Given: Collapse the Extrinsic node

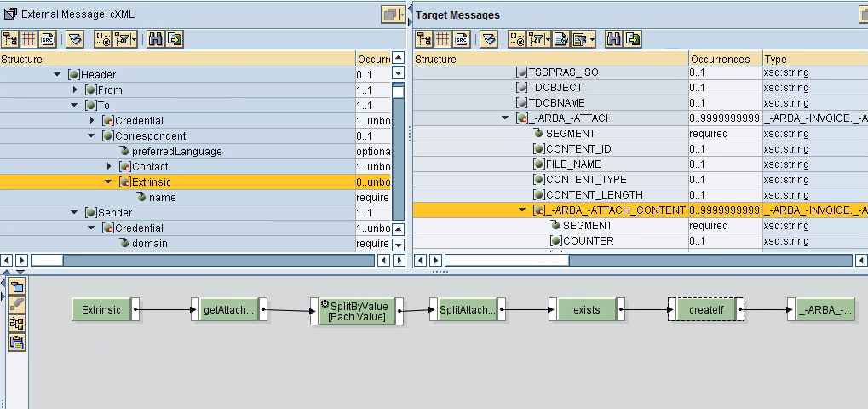Looking at the screenshot, I should pyautogui.click(x=108, y=181).
